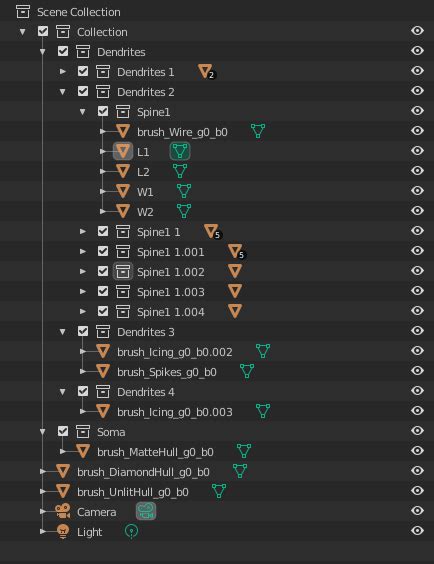This screenshot has height=564, width=434.
Task: Click mesh data icon of brush_Icing_g0_b0.002
Action: (263, 351)
